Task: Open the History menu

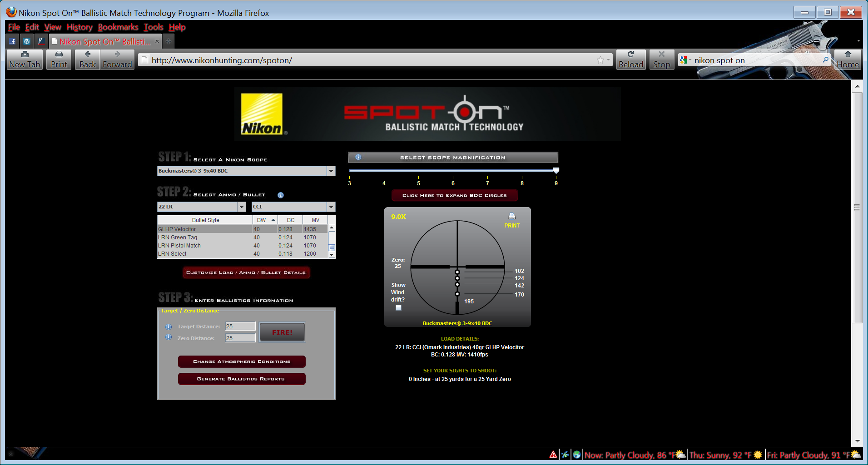Action: [79, 27]
